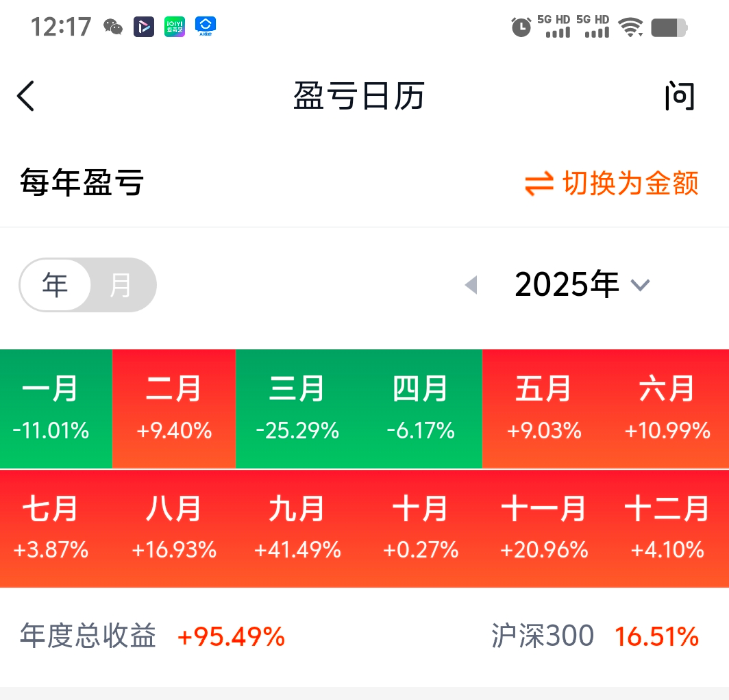Tap the WeChat status bar icon

113,27
